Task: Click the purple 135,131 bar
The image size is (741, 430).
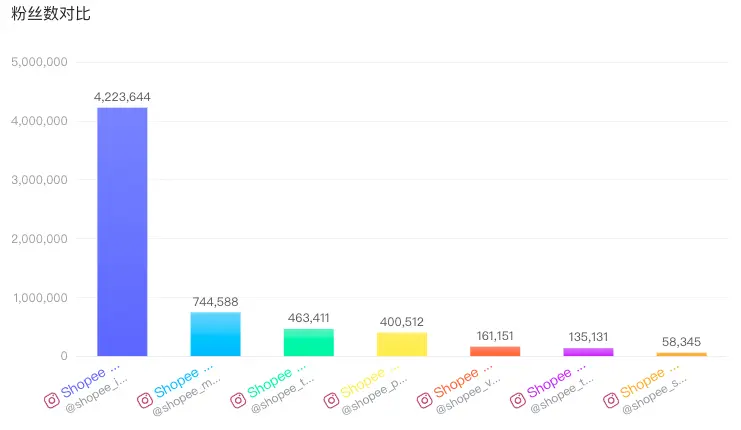Action: (588, 352)
